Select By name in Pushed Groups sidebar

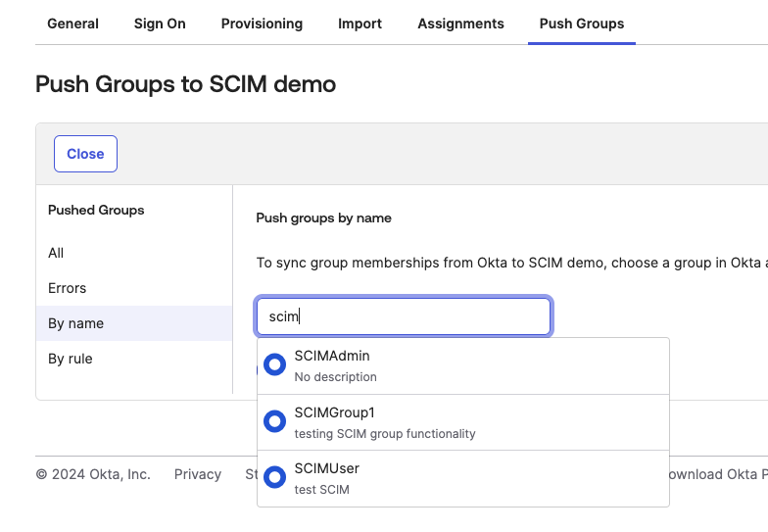(x=75, y=323)
